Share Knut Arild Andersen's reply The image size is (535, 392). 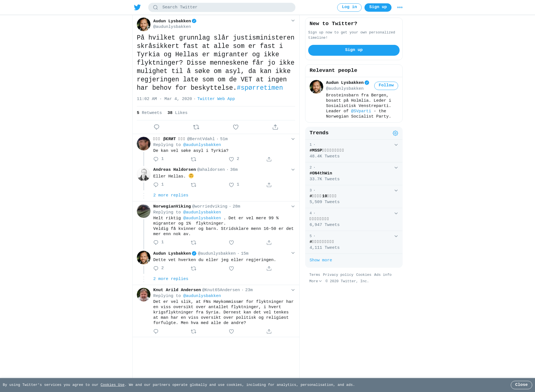coord(269,332)
